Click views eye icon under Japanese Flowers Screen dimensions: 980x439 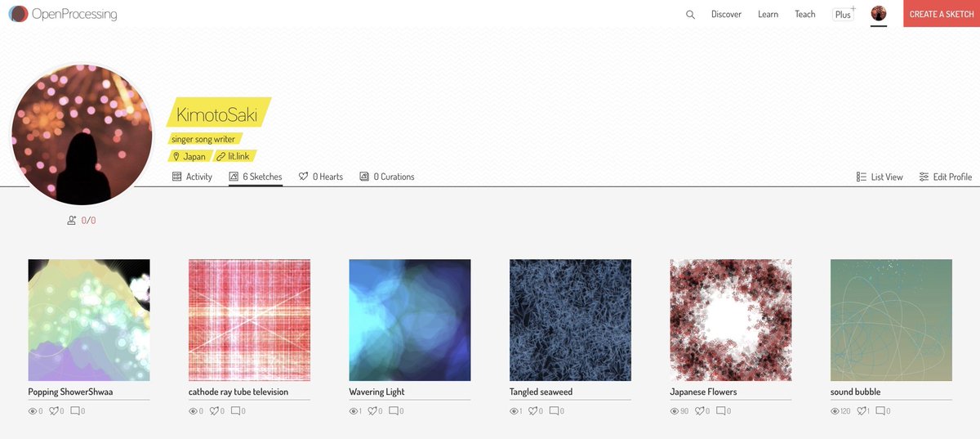point(675,411)
